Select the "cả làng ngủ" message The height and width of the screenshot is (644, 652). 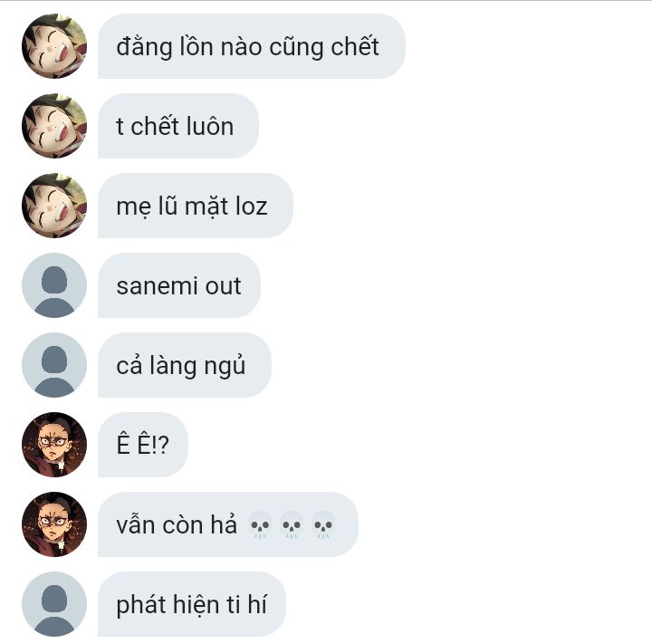pos(185,365)
